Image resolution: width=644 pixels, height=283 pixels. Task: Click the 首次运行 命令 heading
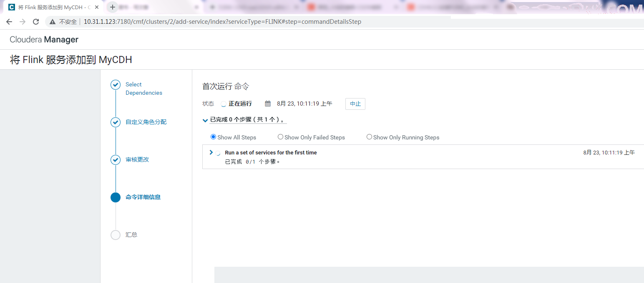226,86
